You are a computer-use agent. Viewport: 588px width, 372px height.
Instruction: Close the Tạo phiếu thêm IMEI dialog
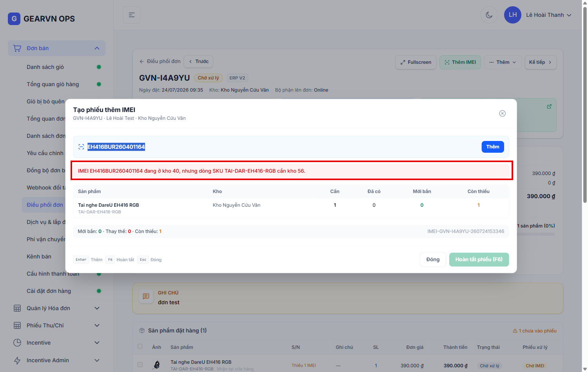click(502, 114)
